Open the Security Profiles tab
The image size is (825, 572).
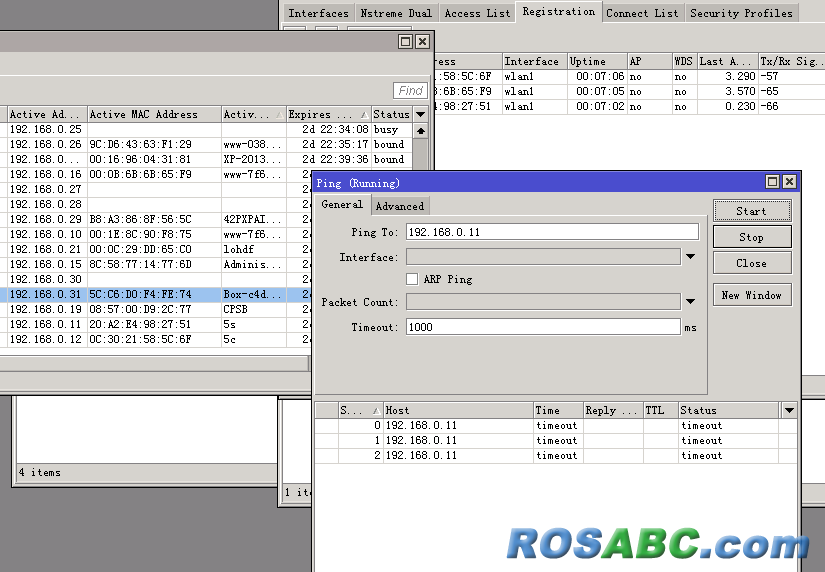(x=741, y=13)
